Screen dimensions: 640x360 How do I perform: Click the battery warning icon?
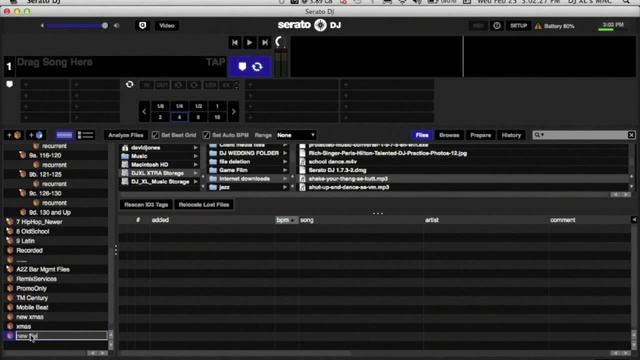(x=538, y=26)
